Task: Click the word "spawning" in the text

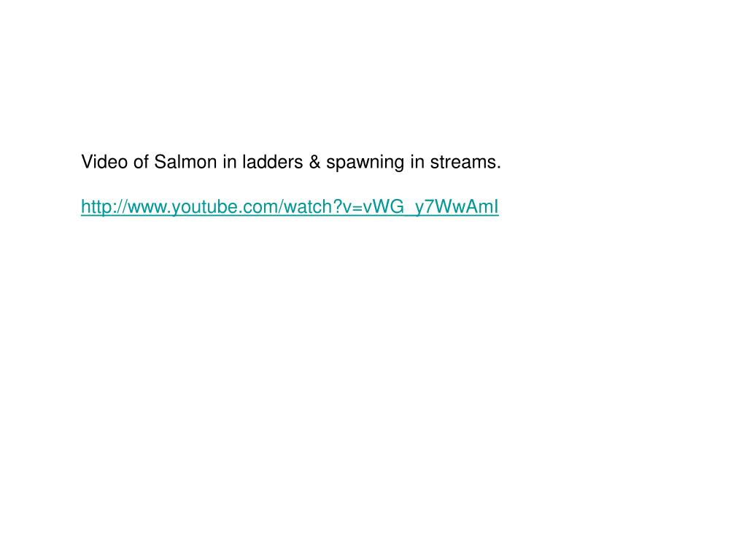Action: (x=365, y=163)
